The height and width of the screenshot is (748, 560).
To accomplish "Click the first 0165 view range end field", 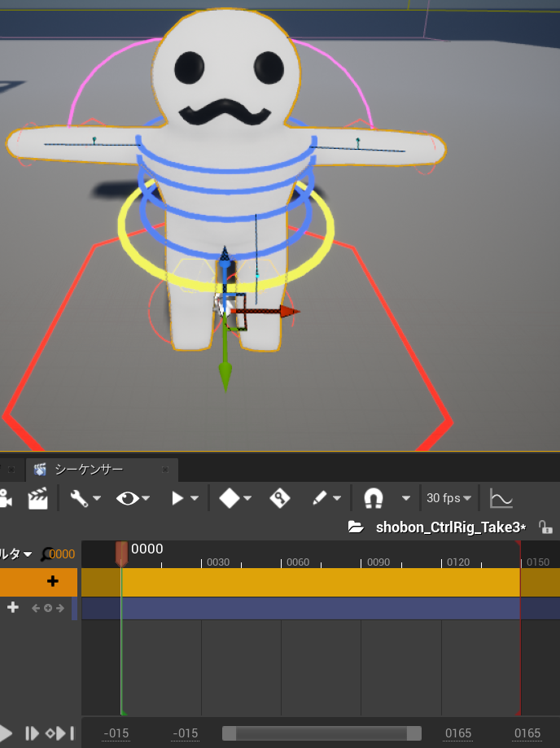I will point(458,733).
